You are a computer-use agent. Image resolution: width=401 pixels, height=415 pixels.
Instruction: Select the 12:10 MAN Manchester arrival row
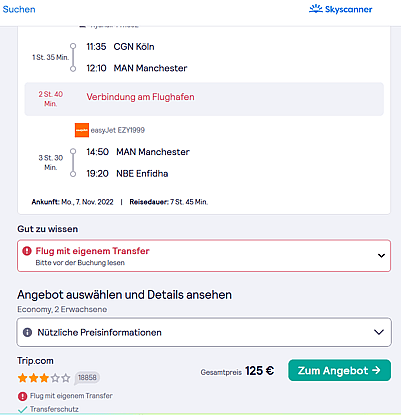pyautogui.click(x=137, y=68)
